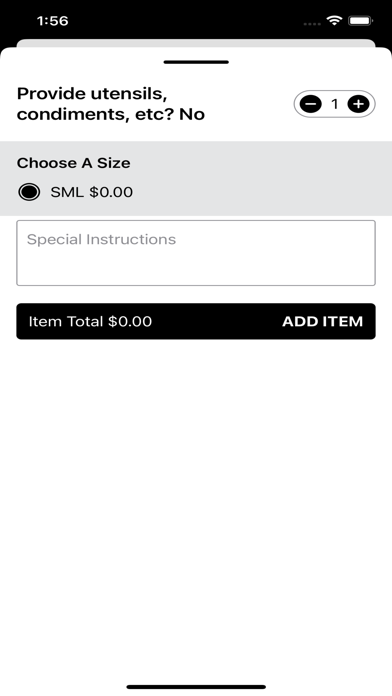
Task: Tap the "Provide utensils, condiments, etc? No" title
Action: click(x=111, y=104)
